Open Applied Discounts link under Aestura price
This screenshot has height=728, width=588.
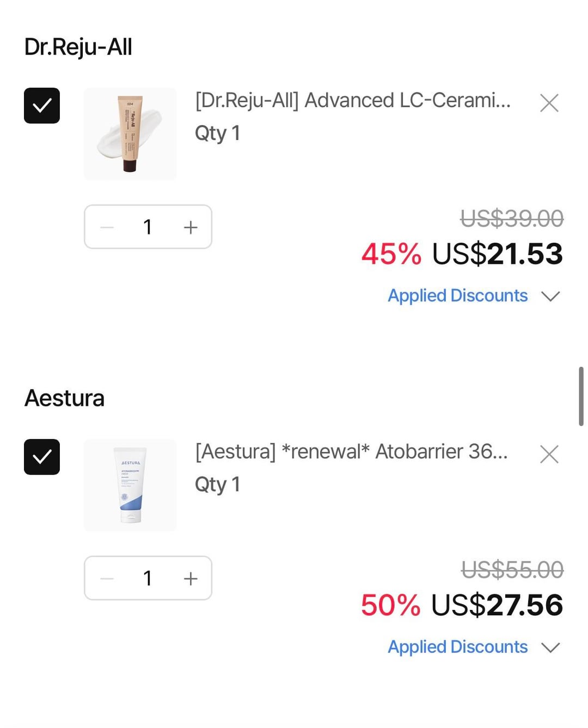click(457, 647)
